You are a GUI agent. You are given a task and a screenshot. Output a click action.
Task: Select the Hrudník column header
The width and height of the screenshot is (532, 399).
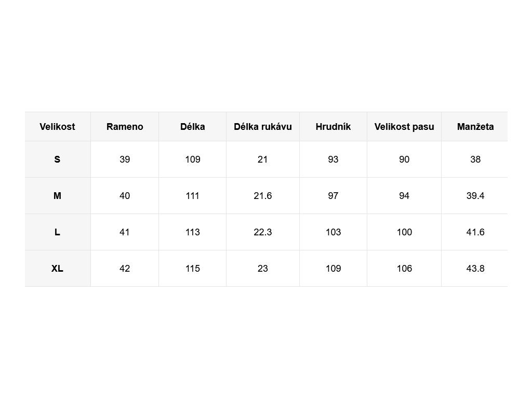coord(333,127)
